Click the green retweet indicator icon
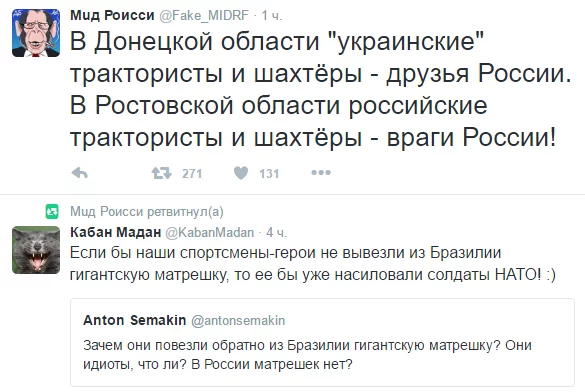The image size is (585, 392). (52, 212)
